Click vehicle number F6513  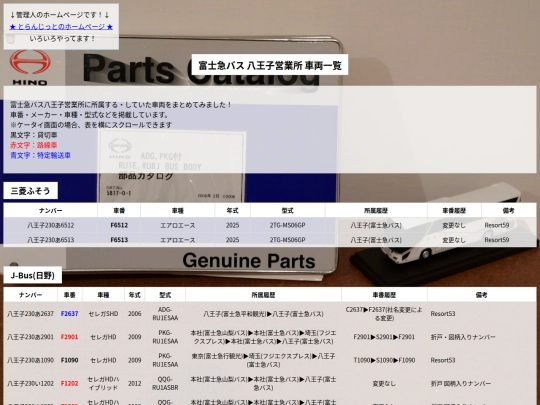click(119, 240)
